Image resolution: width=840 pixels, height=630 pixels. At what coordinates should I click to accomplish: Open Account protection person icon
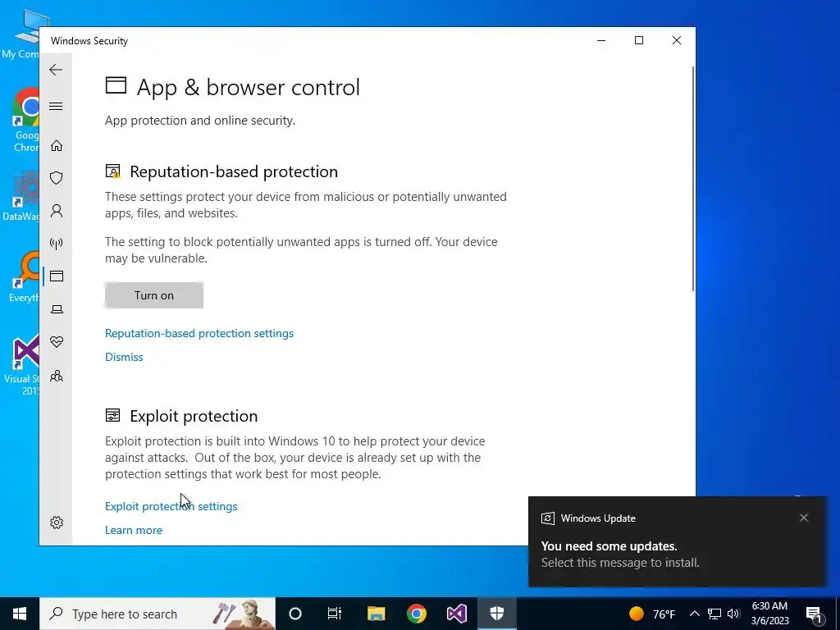[57, 211]
